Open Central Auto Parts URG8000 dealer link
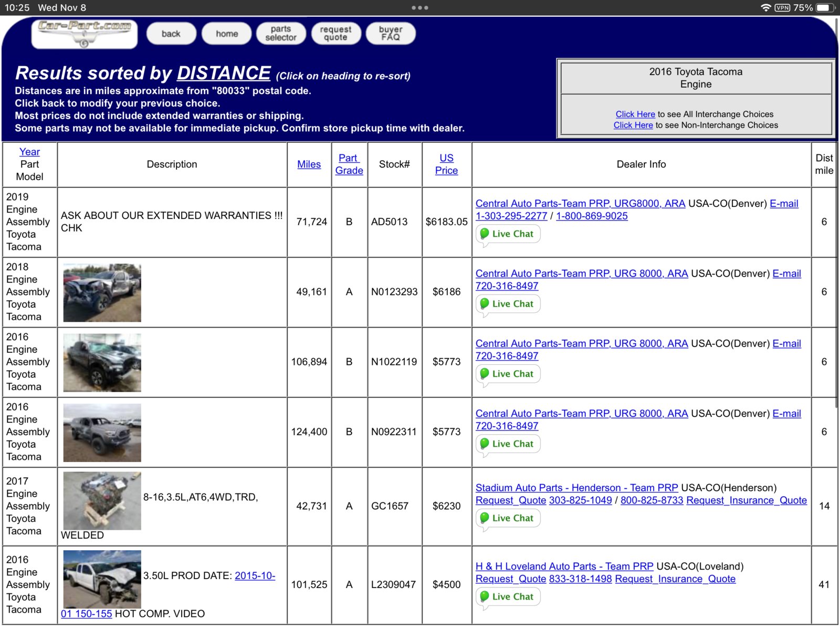 580,204
